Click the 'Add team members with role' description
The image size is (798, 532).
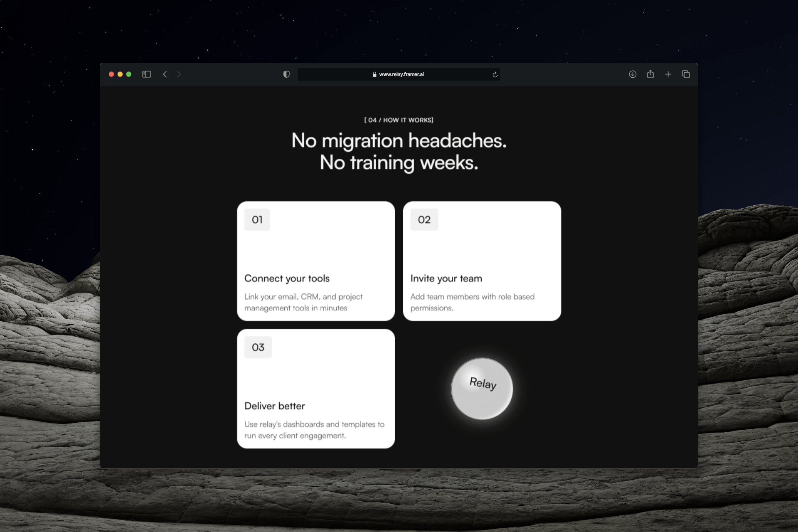(472, 302)
